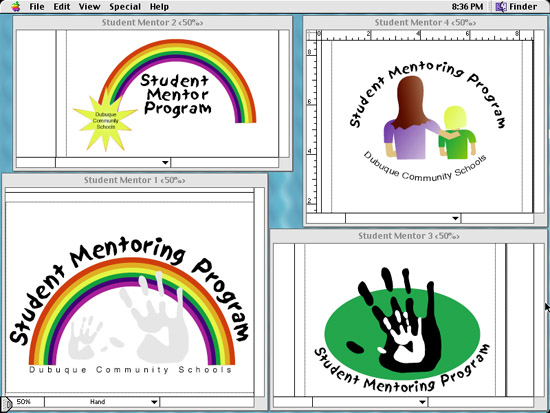550x413 pixels.
Task: Open the View menu
Action: coord(89,7)
